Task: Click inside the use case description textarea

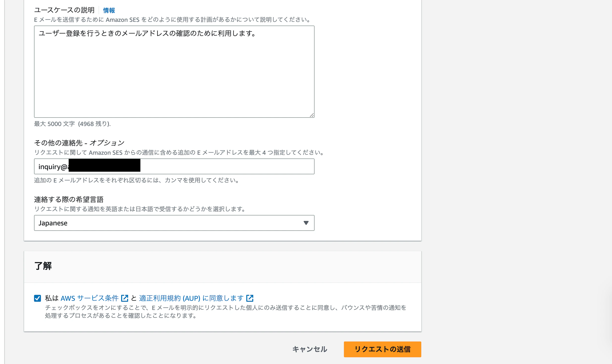Action: click(174, 72)
